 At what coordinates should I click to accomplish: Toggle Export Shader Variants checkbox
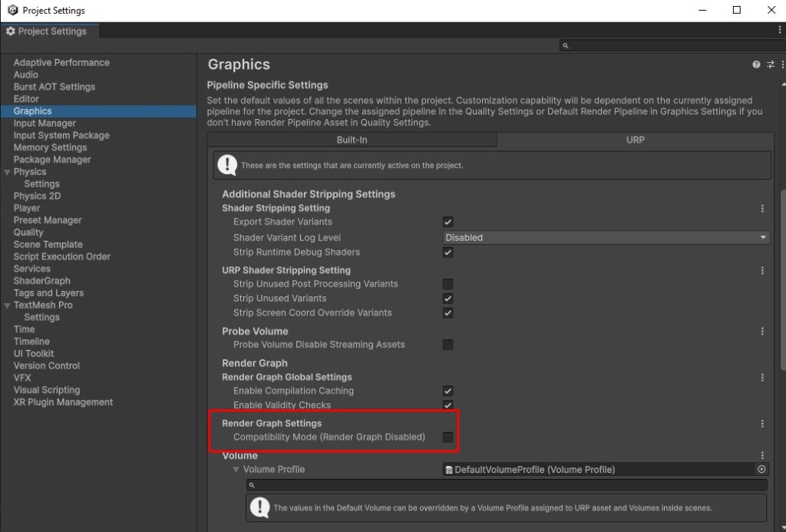click(447, 222)
